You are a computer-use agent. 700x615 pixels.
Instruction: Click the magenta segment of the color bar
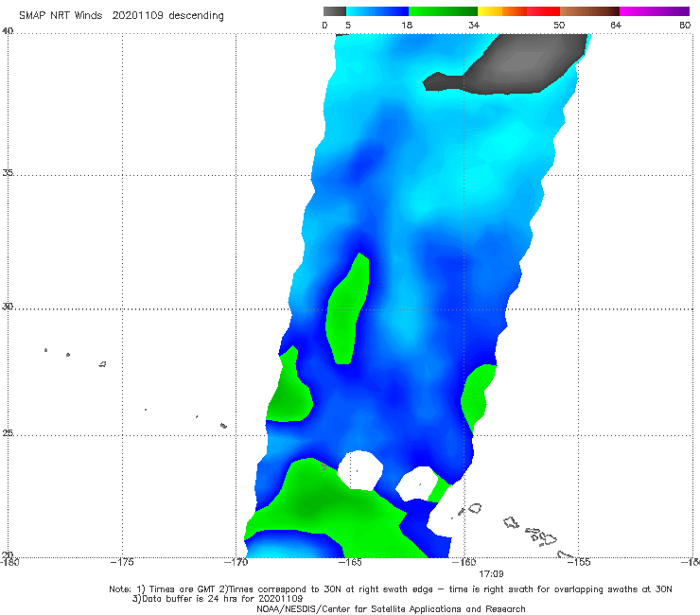point(655,11)
